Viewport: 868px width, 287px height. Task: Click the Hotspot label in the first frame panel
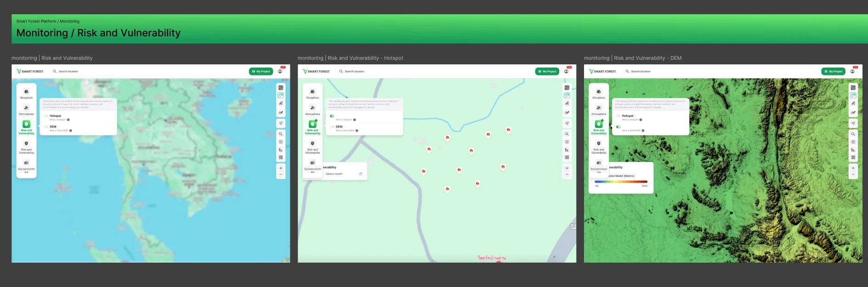pos(55,116)
